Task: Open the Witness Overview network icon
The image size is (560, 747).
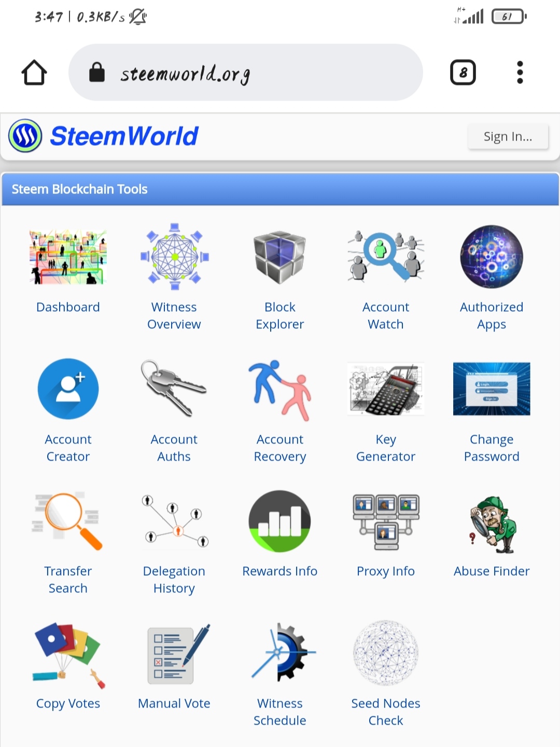Action: point(174,257)
